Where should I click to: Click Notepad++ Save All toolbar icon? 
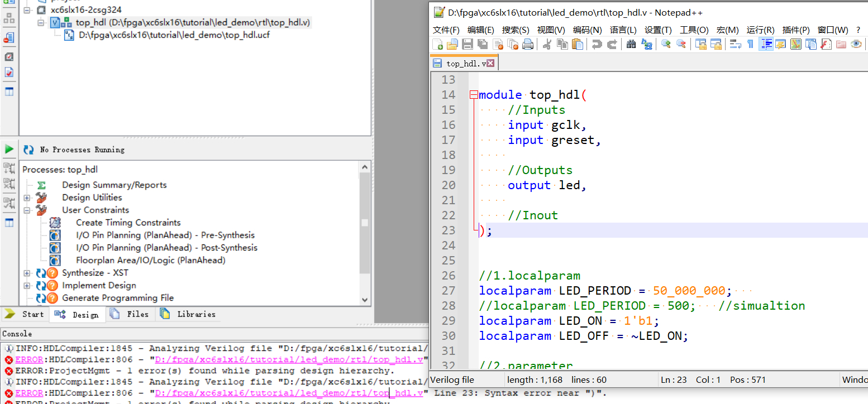pyautogui.click(x=483, y=45)
